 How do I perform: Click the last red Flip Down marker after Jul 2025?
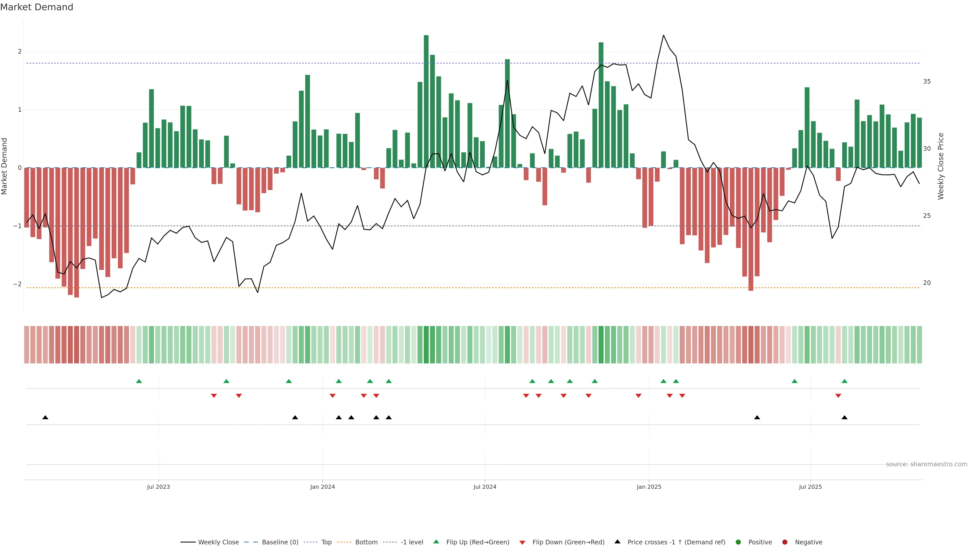[838, 396]
